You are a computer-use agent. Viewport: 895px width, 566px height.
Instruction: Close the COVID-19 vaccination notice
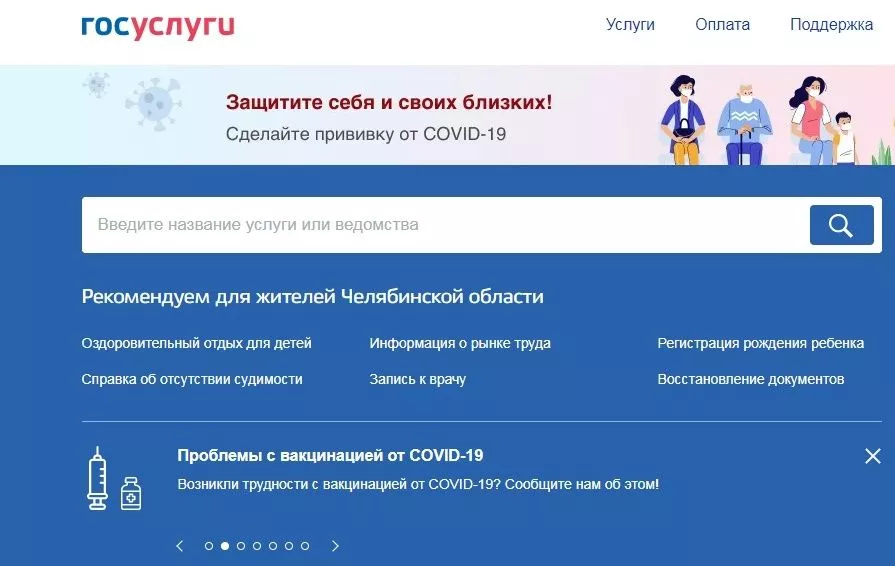coord(872,457)
